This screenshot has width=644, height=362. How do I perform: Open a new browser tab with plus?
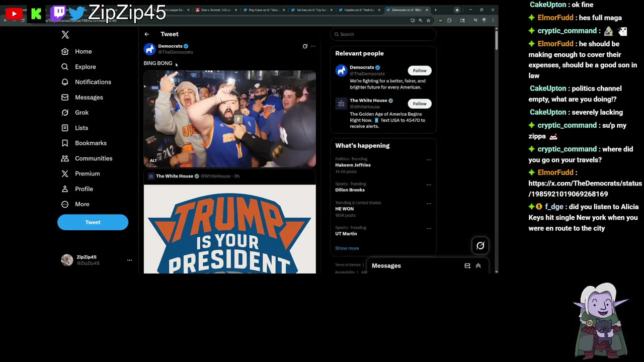(x=436, y=10)
